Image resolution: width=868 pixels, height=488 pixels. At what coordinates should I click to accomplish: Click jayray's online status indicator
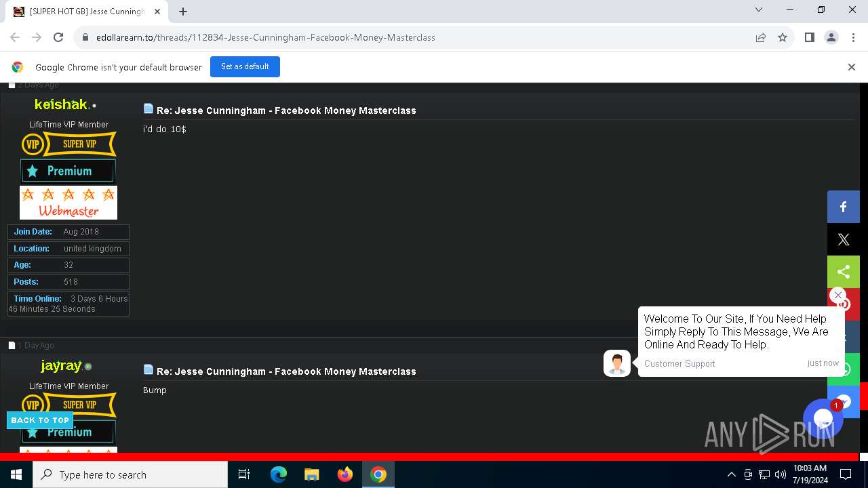tap(88, 367)
